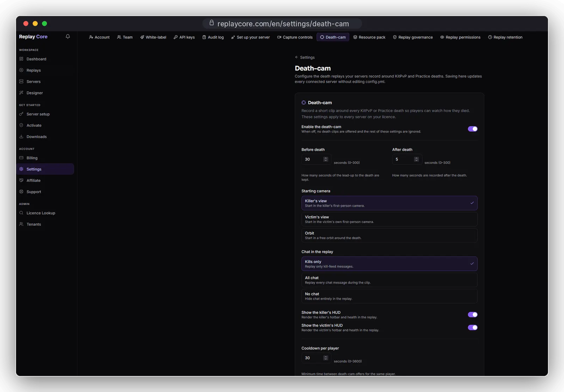Click the Affiliate handshake icon in sidebar

click(21, 180)
